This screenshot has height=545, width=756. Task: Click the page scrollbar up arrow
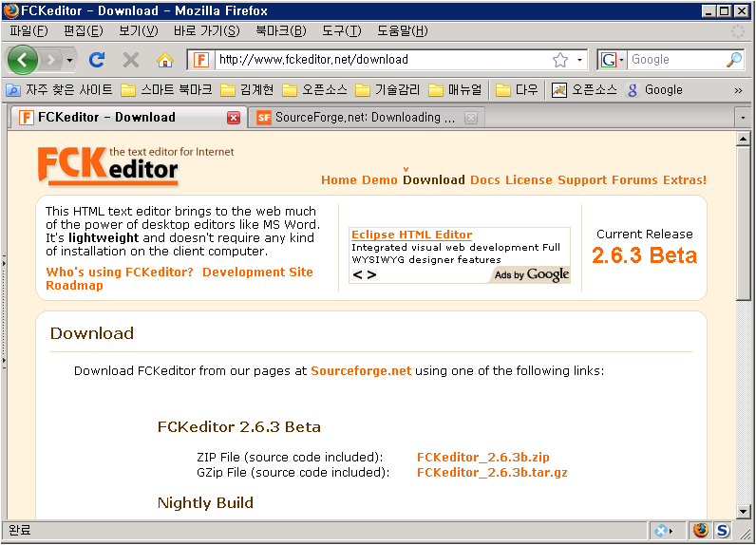coord(743,140)
